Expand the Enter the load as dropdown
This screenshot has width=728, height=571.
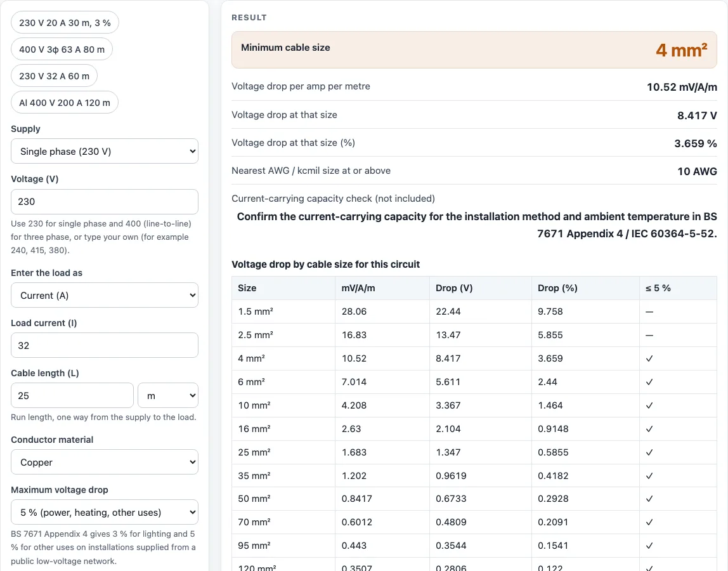coord(105,296)
